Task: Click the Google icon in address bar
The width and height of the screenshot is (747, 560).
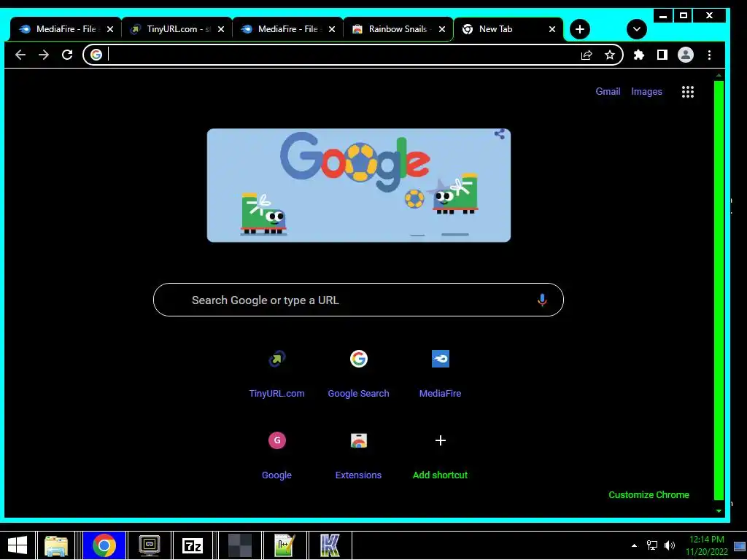Action: click(x=96, y=55)
